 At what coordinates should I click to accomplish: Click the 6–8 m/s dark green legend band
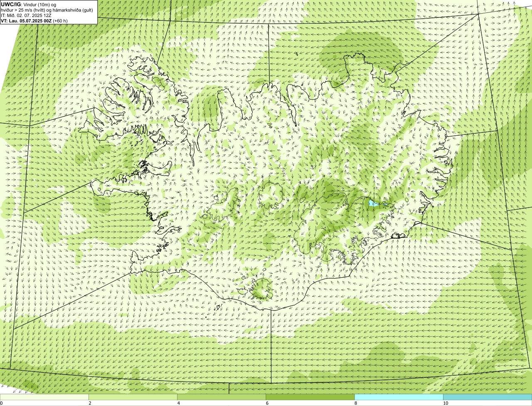pos(310,397)
